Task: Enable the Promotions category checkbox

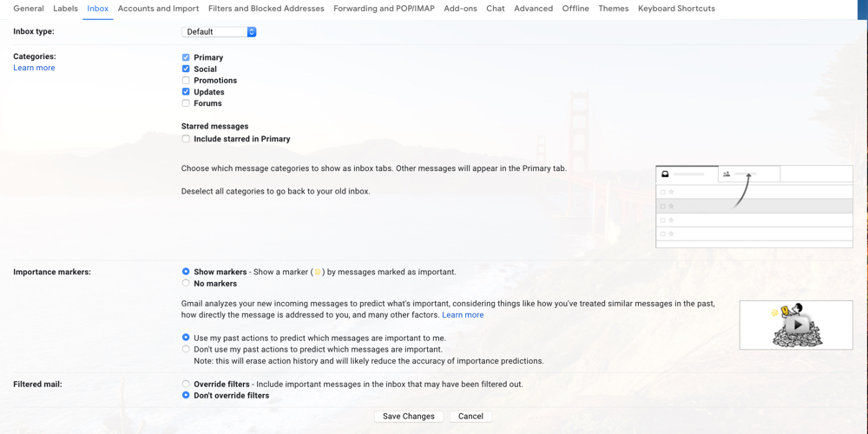Action: pyautogui.click(x=186, y=81)
